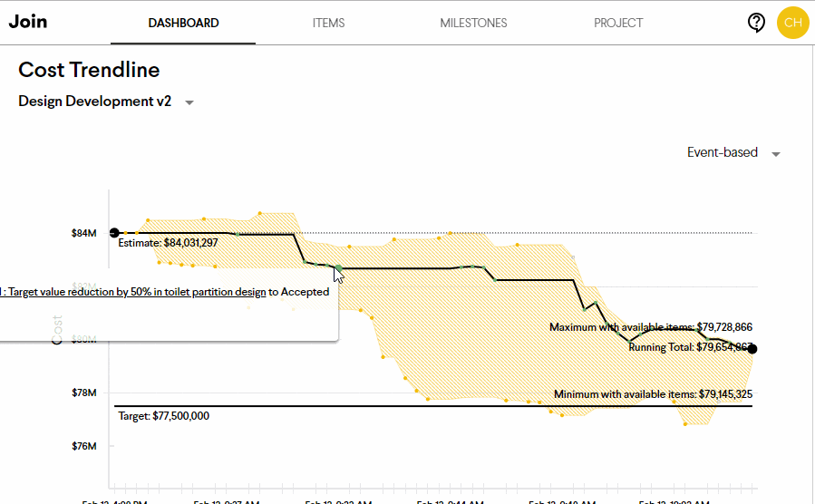Select the Project tab
Viewport: 815px width, 504px height.
tap(618, 23)
